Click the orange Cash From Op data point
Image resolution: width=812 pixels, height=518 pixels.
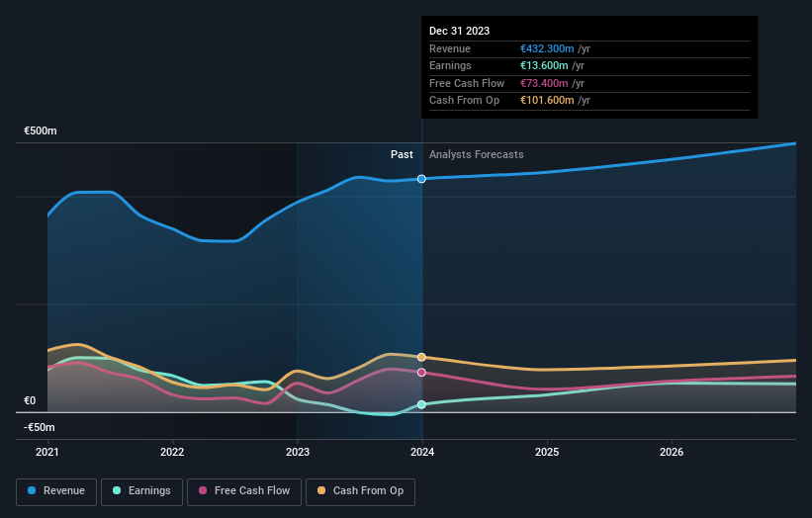click(x=421, y=357)
